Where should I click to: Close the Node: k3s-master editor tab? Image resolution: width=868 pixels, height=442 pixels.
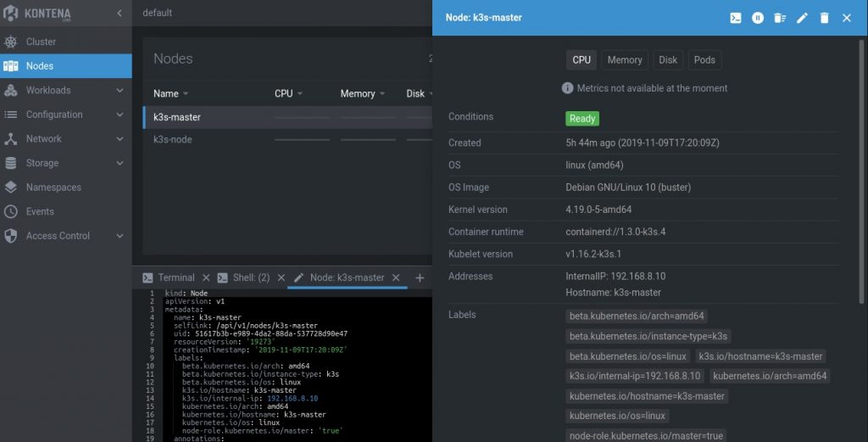(396, 277)
